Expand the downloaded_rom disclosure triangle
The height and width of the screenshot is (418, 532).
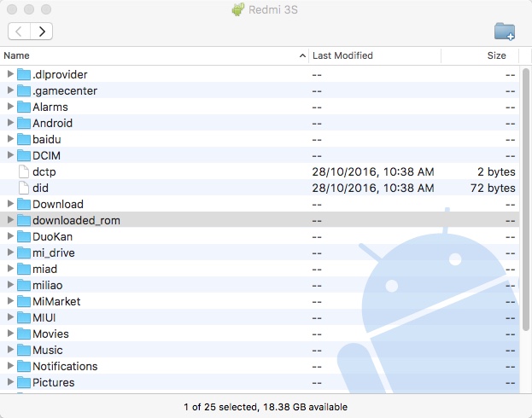point(10,220)
